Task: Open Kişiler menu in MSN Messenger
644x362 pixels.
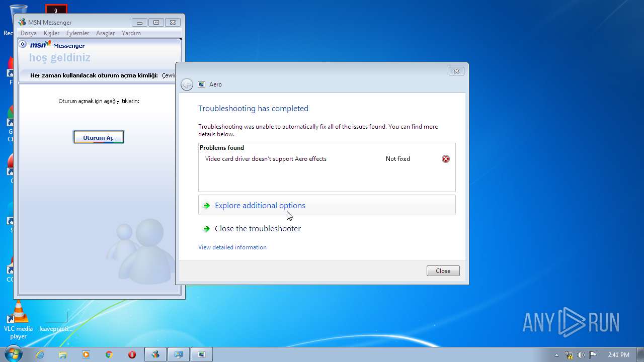Action: 51,33
